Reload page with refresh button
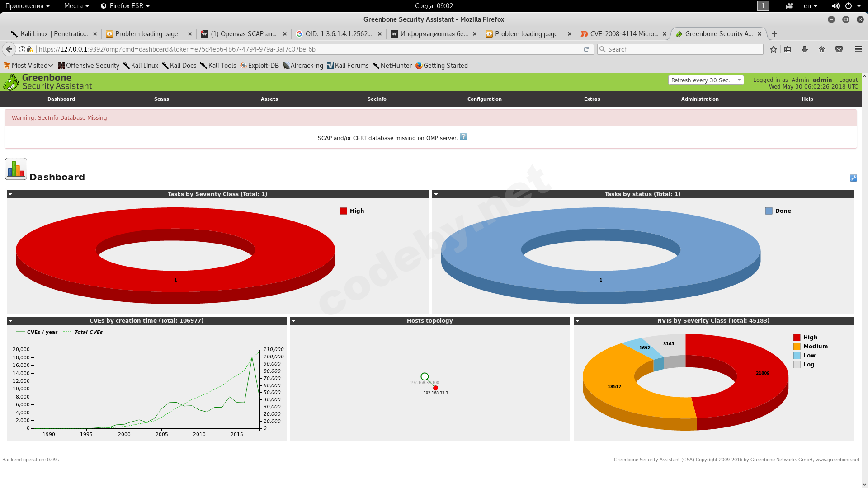 pos(586,49)
